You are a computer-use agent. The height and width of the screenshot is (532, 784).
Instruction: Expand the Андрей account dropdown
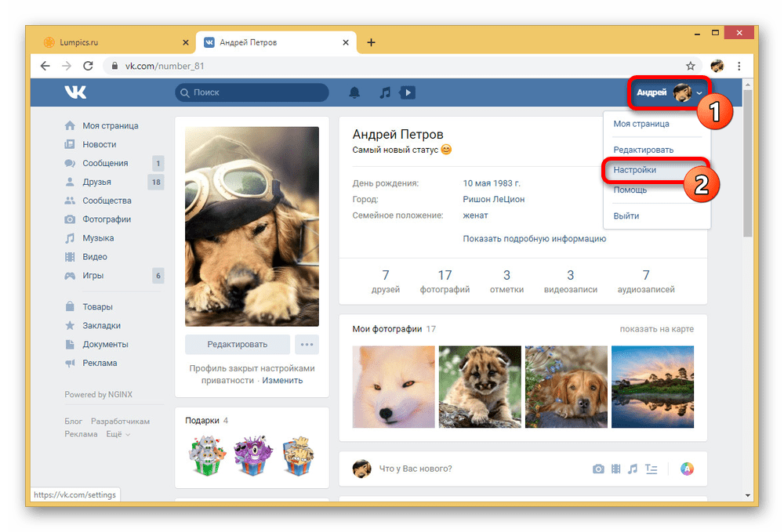point(669,92)
